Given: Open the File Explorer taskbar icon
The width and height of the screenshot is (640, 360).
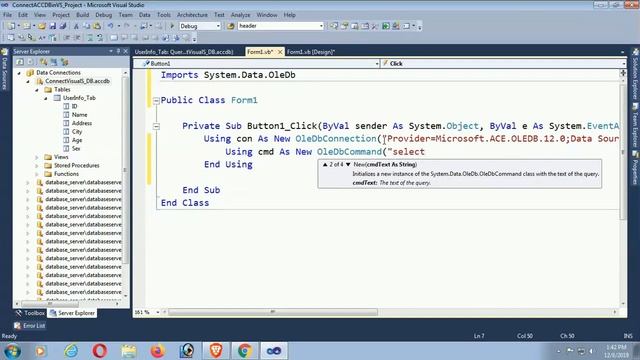Looking at the screenshot, I should tap(129, 351).
